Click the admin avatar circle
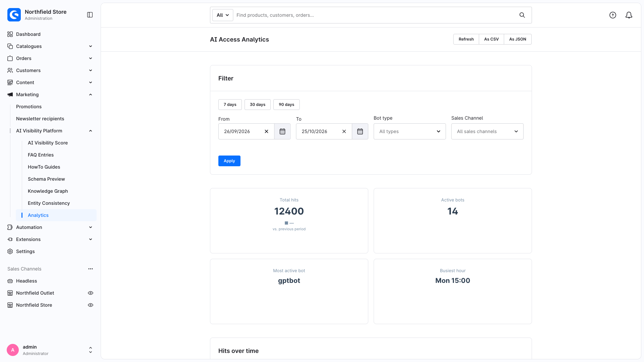 coord(13,350)
